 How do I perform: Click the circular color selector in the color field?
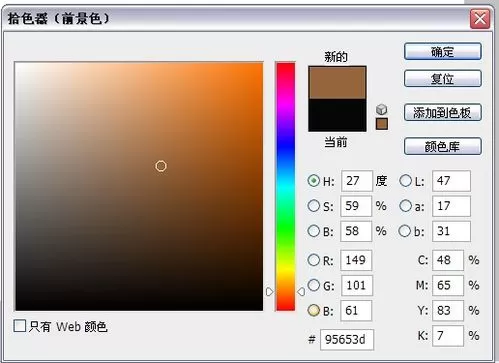161,166
